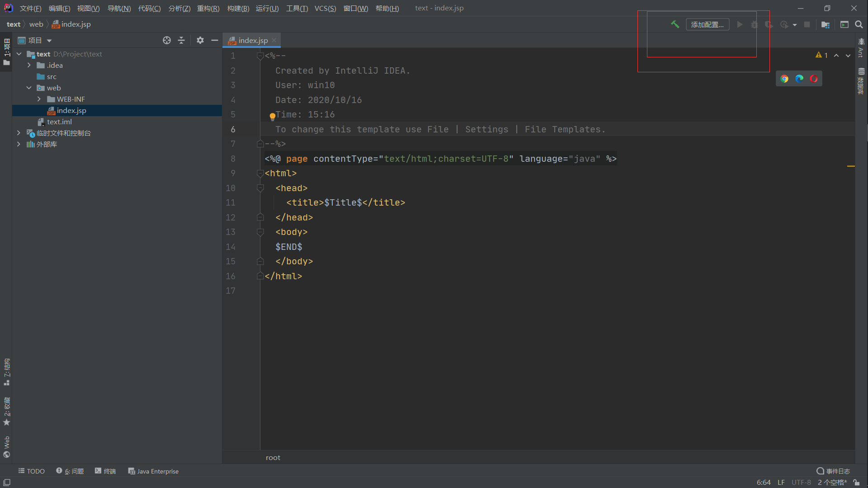Go to next highlighted error arrow
The width and height of the screenshot is (868, 488).
click(x=848, y=55)
